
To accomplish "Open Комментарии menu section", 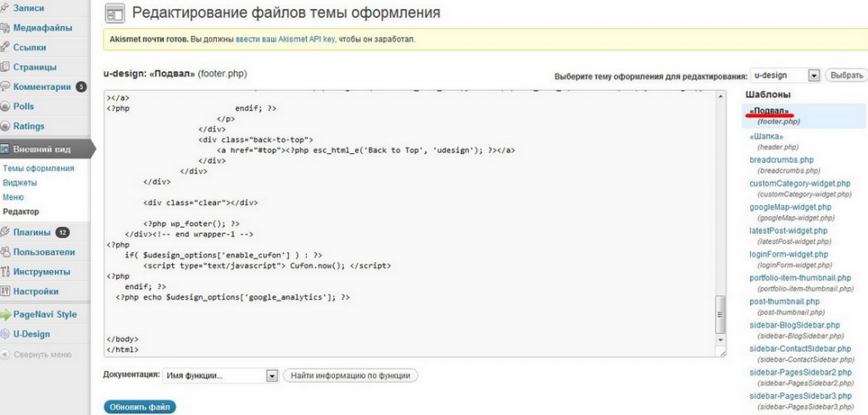I will coord(42,87).
